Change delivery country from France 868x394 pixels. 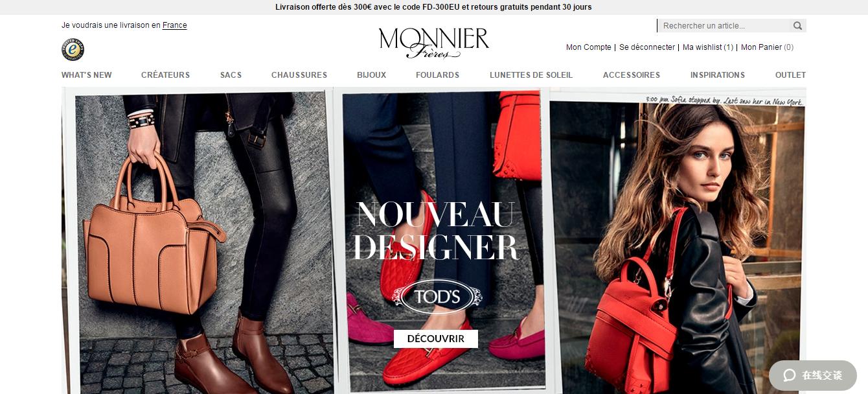(175, 25)
